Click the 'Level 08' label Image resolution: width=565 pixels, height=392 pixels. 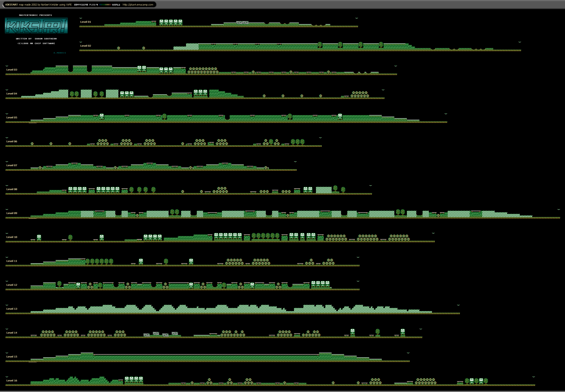click(x=12, y=189)
